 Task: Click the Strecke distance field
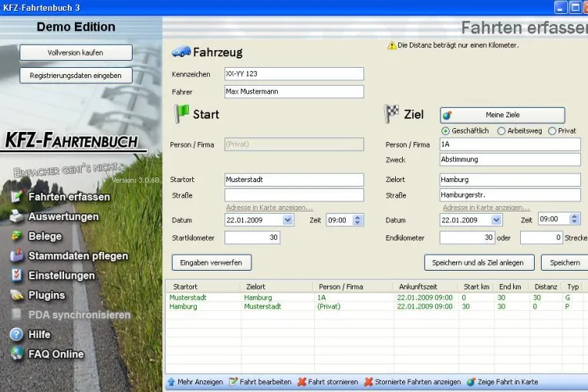tap(541, 238)
